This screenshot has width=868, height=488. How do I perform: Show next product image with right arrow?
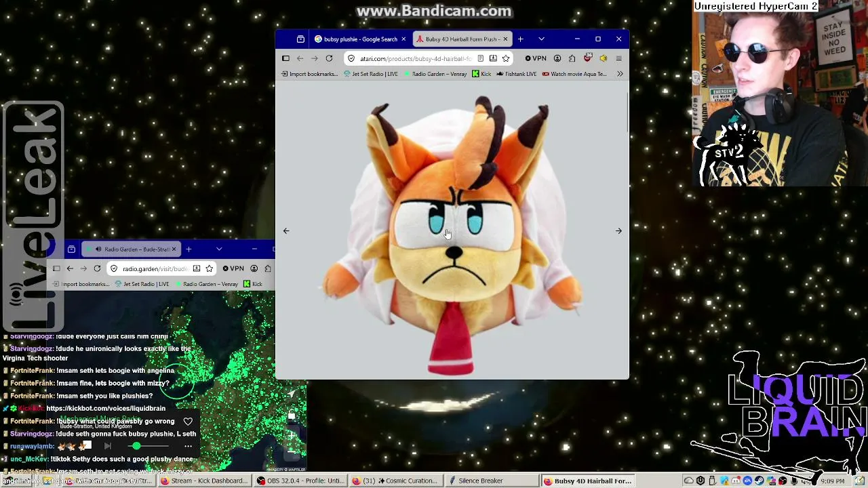pyautogui.click(x=618, y=231)
